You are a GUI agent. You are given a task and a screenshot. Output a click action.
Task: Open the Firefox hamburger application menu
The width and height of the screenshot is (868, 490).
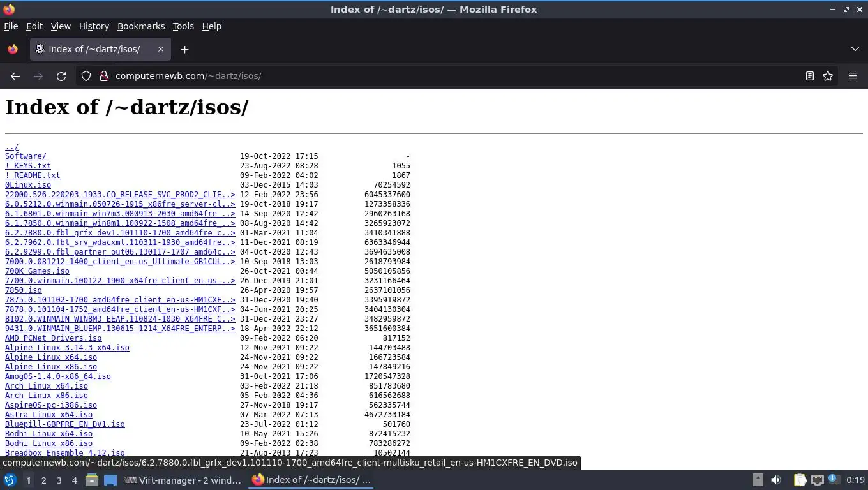pos(853,76)
